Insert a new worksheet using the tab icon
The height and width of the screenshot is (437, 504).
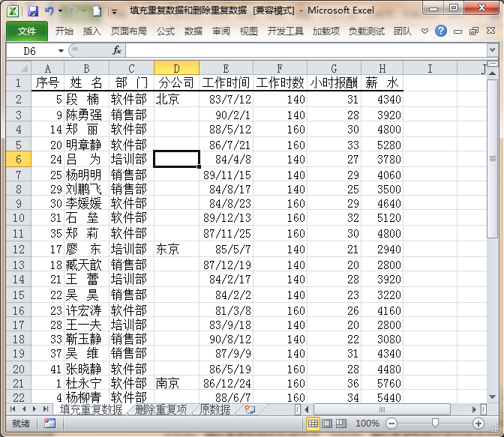tap(250, 409)
